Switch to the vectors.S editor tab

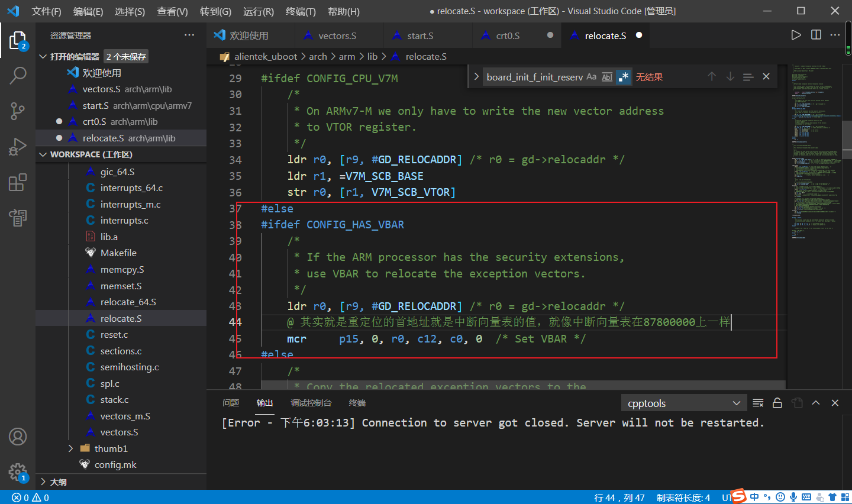point(339,35)
